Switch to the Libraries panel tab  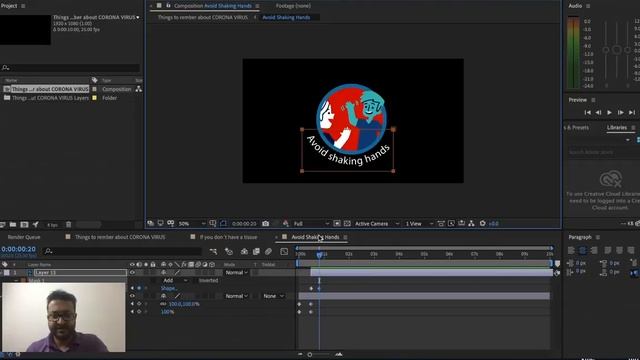616,127
